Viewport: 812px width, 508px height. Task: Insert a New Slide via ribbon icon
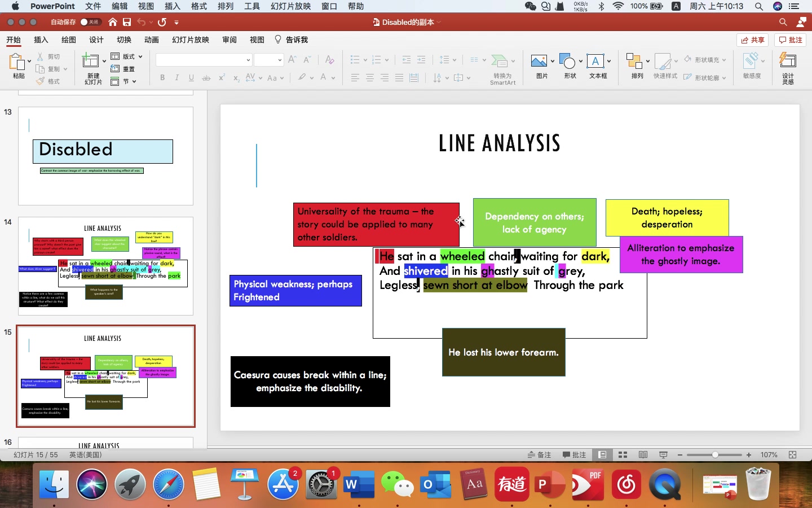click(90, 61)
